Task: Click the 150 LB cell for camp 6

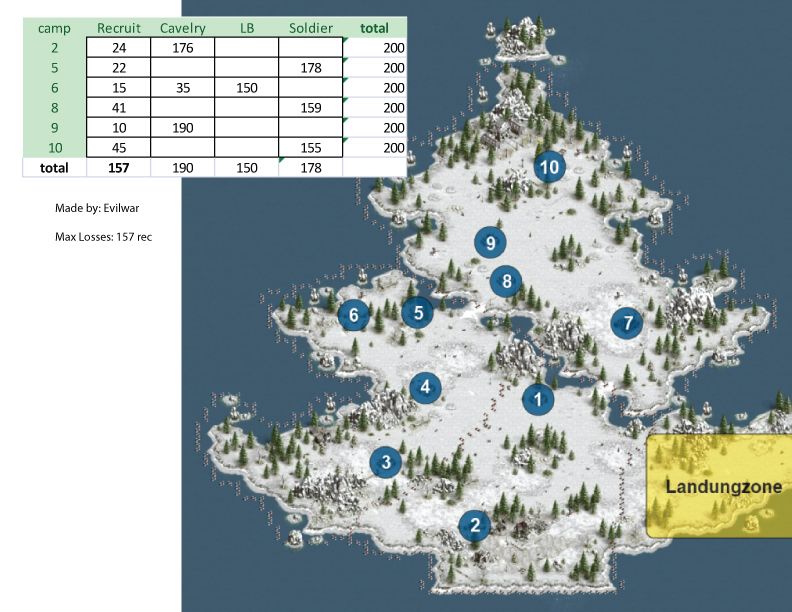Action: tap(246, 88)
